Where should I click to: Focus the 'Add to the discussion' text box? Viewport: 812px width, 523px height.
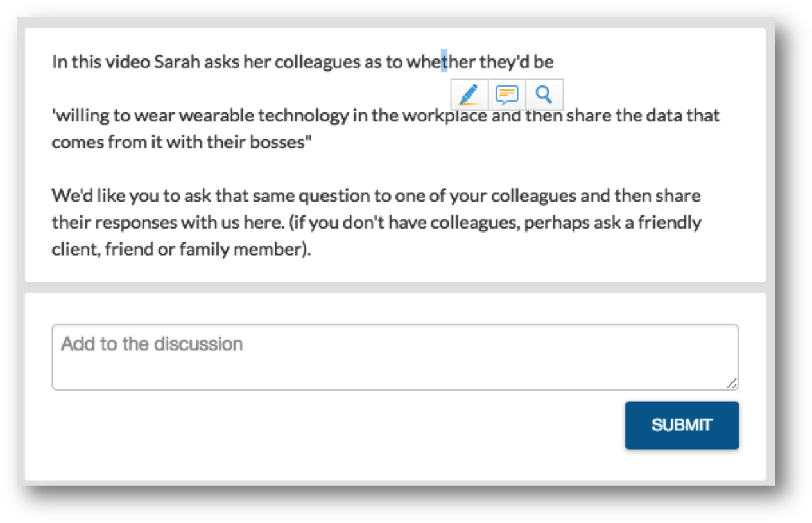pos(395,357)
